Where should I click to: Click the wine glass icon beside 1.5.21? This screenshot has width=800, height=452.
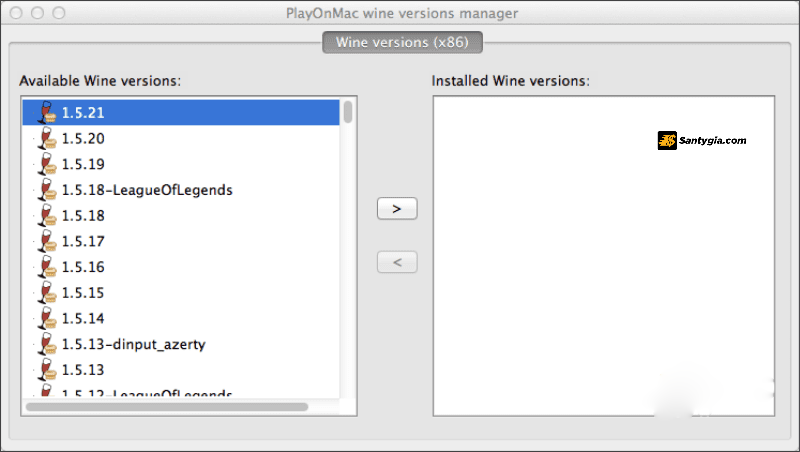47,112
